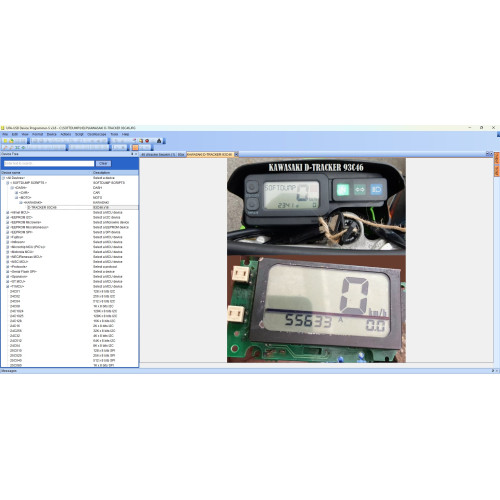Select the 25C040 device
Screen dimensions: 500x500
[16, 360]
